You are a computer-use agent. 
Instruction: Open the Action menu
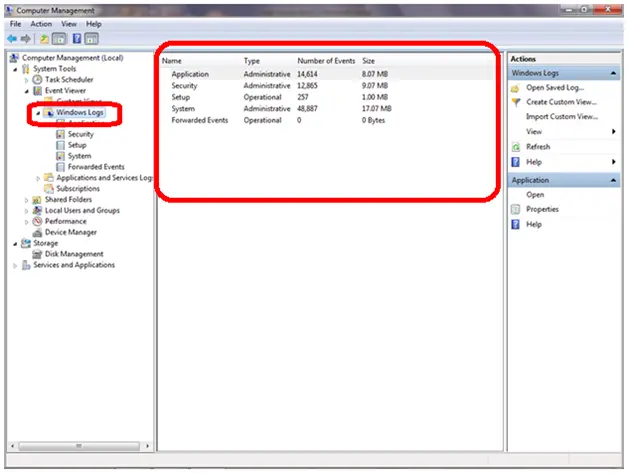(41, 24)
